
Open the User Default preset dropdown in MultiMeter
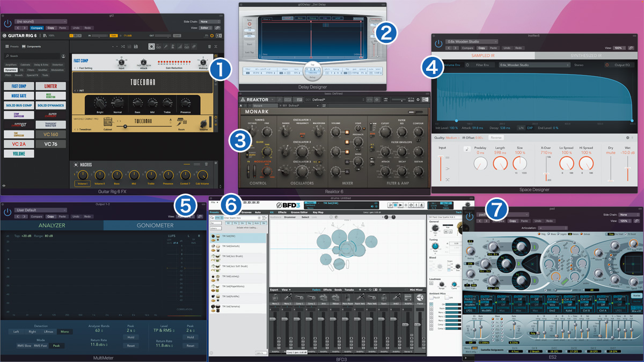pos(41,210)
